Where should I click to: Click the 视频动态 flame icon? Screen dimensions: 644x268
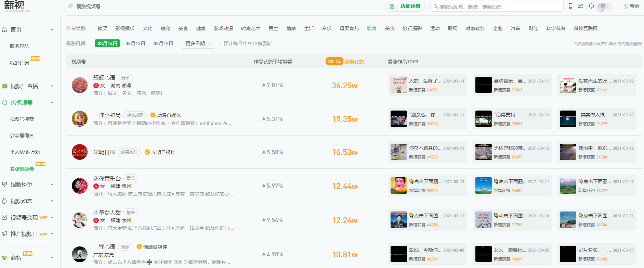[x=4, y=201]
